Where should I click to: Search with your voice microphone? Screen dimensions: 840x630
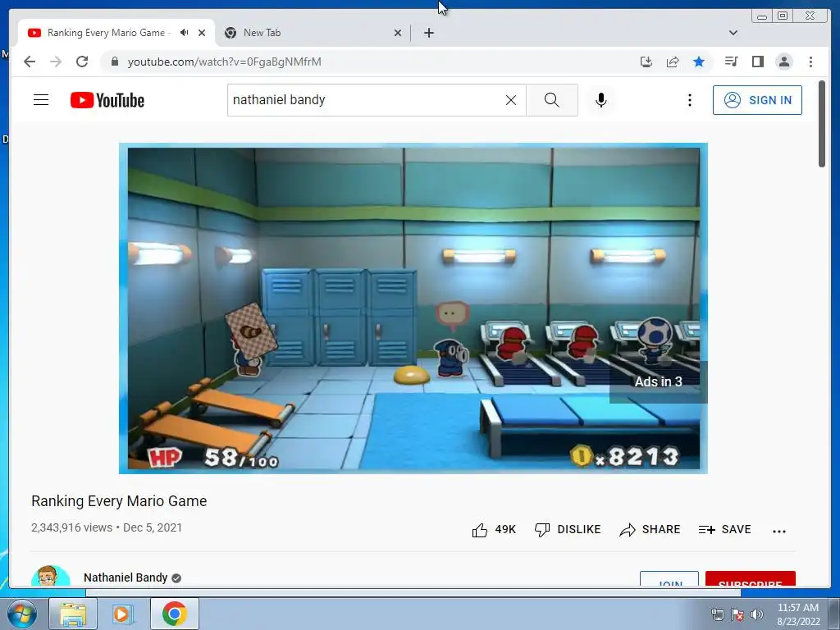pos(601,100)
